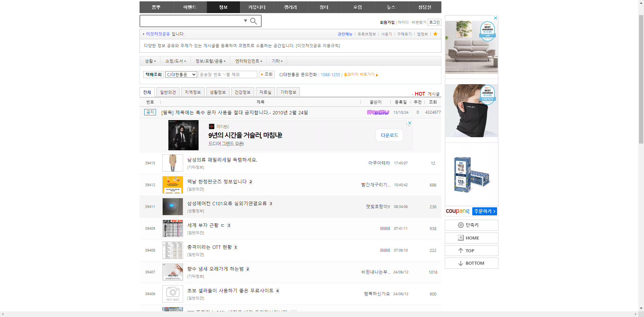
Task: Open the CJ대한통운 courier dropdown
Action: [x=181, y=74]
